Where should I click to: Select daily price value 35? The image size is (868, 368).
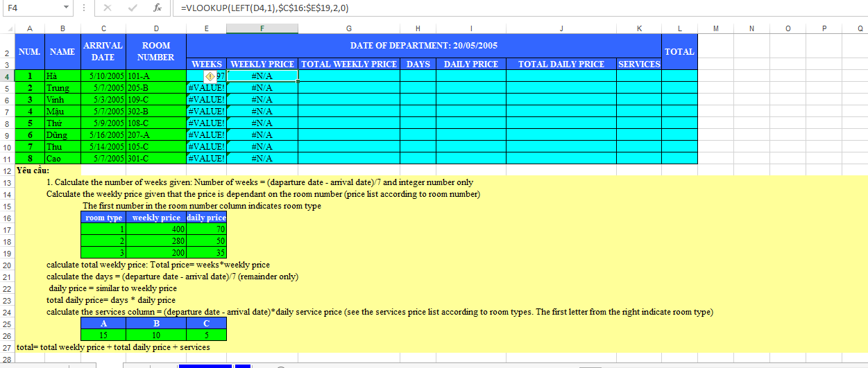pyautogui.click(x=207, y=253)
